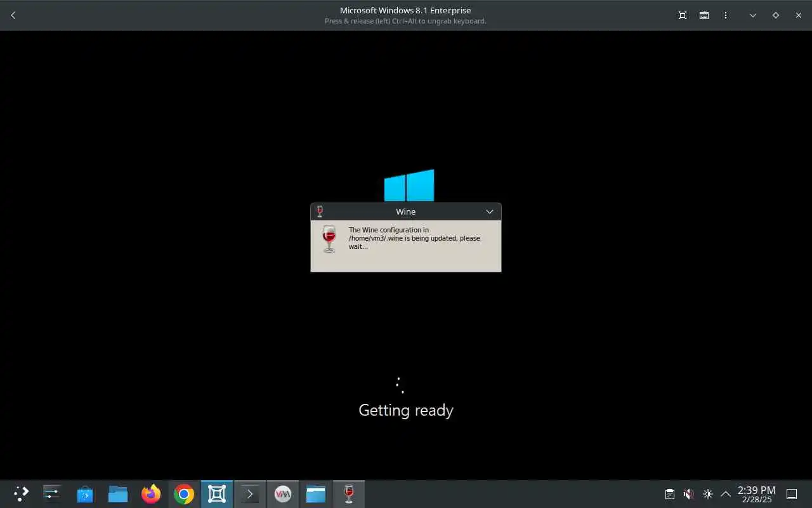This screenshot has width=812, height=508.
Task: Click the large wine glass image in dialog
Action: pyautogui.click(x=329, y=239)
